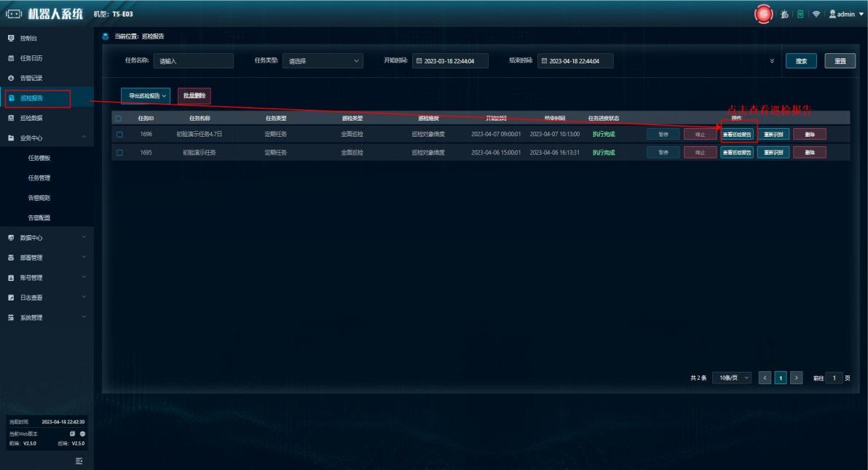Click the 控制台 console sidebar icon

11,38
